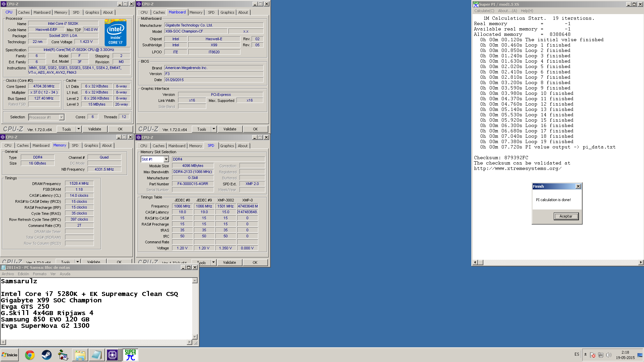Click CPU-Z icon in SPD window title
Image resolution: width=644 pixels, height=362 pixels.
139,137
